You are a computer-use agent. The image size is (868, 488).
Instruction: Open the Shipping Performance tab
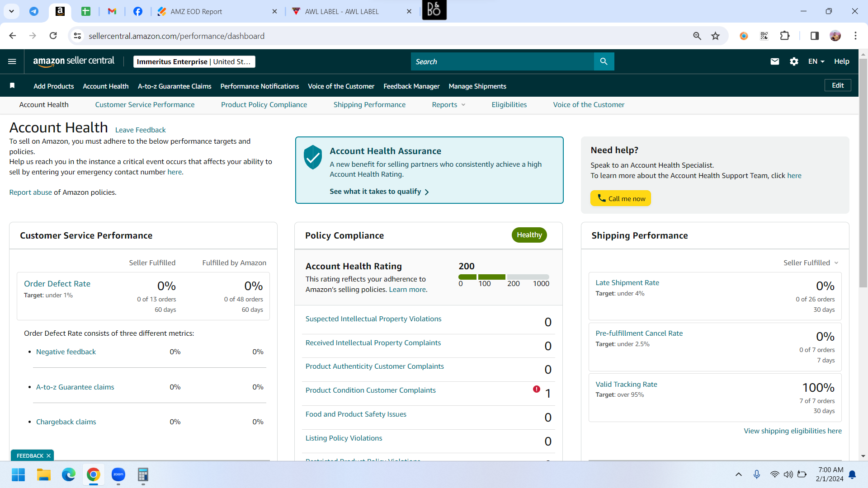pyautogui.click(x=369, y=105)
